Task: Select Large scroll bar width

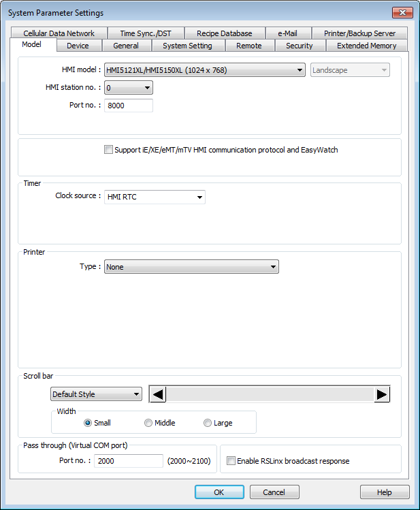Action: pyautogui.click(x=208, y=423)
